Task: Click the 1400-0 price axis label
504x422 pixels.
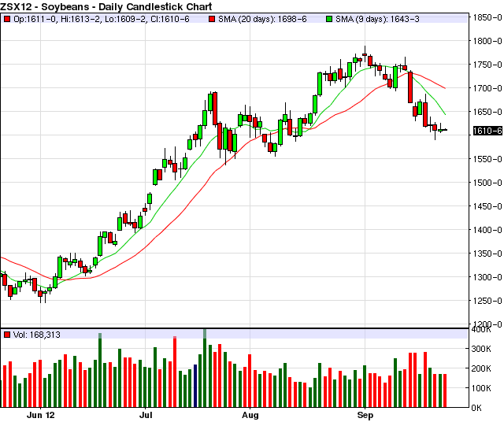Action: click(x=487, y=230)
